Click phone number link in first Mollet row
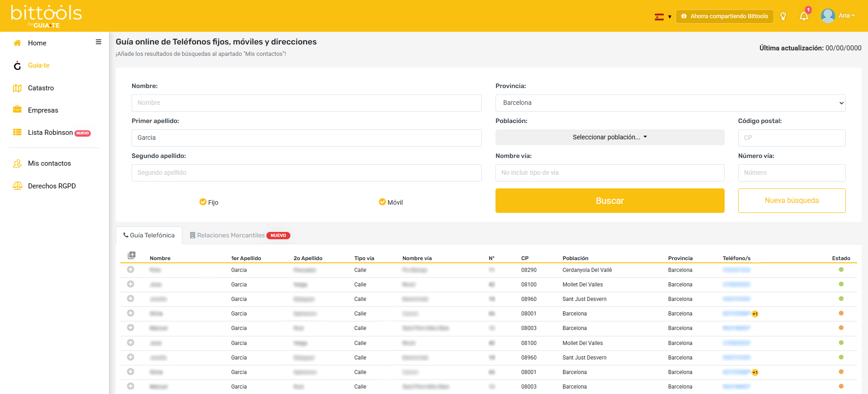The height and width of the screenshot is (394, 868). click(736, 285)
